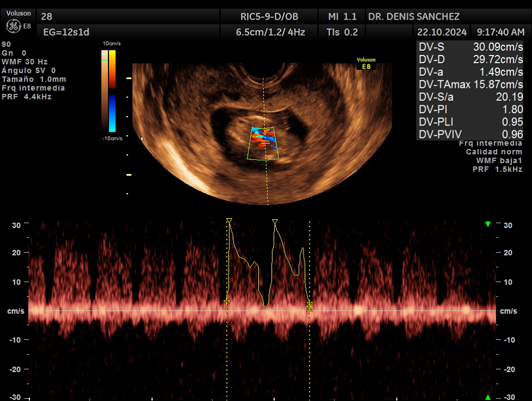Click the second yellow peak marker triangle
Screen dimensions: 532x401
[275, 222]
